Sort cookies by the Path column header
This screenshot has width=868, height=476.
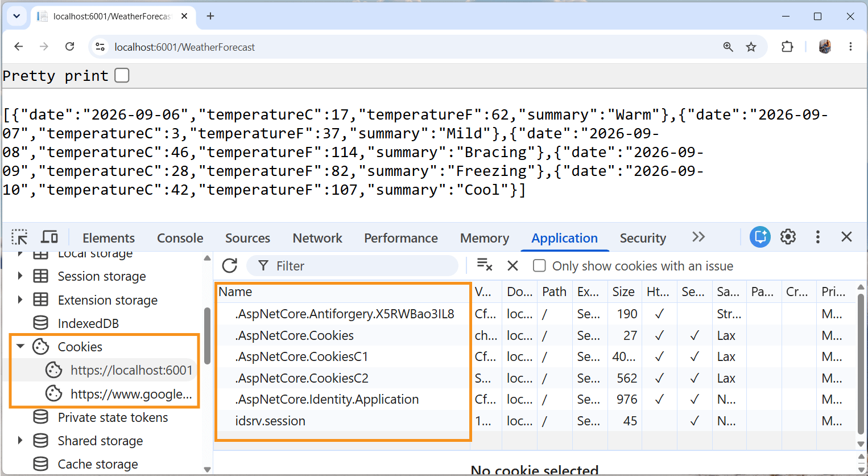tap(555, 292)
